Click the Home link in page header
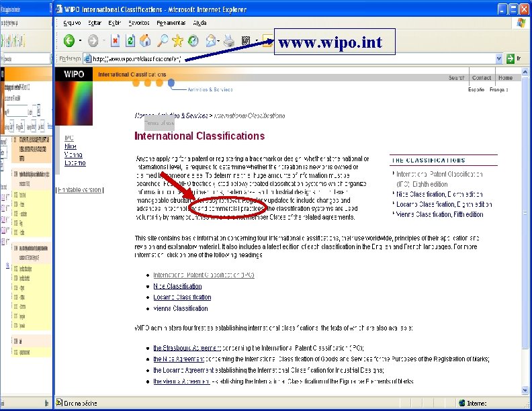 click(x=505, y=78)
